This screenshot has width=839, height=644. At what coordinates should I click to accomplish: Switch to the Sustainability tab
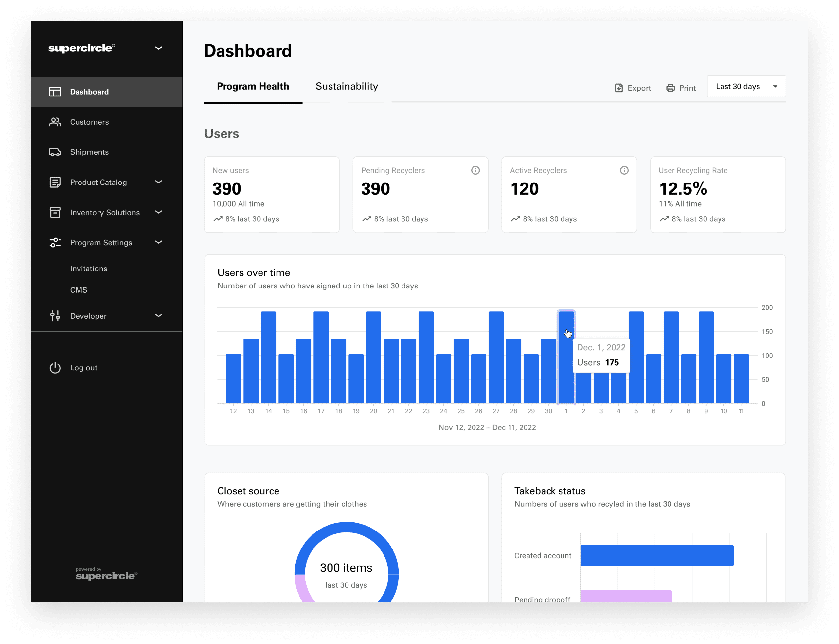point(346,86)
